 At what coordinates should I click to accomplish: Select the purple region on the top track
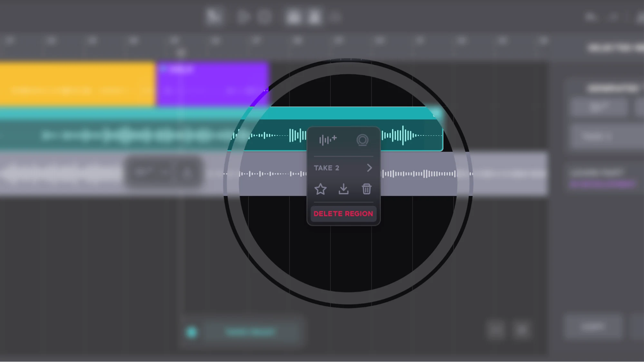pos(213,84)
